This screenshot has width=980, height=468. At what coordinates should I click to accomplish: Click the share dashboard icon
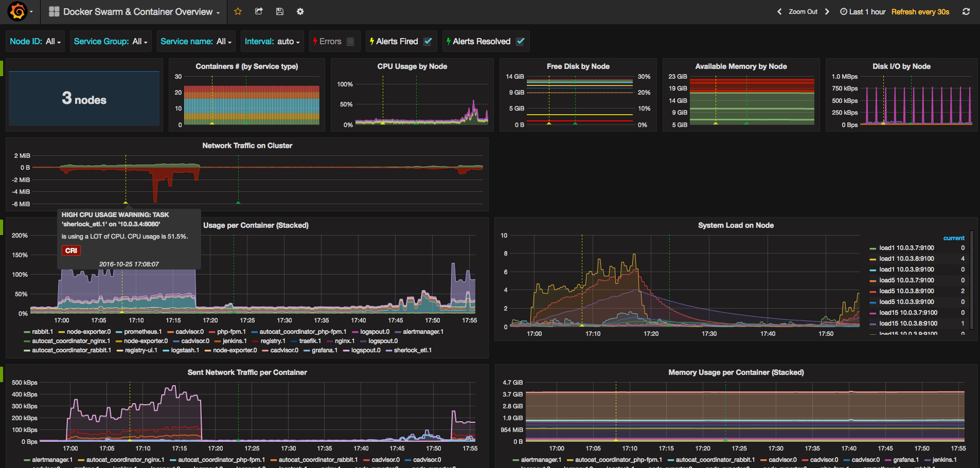click(x=259, y=11)
